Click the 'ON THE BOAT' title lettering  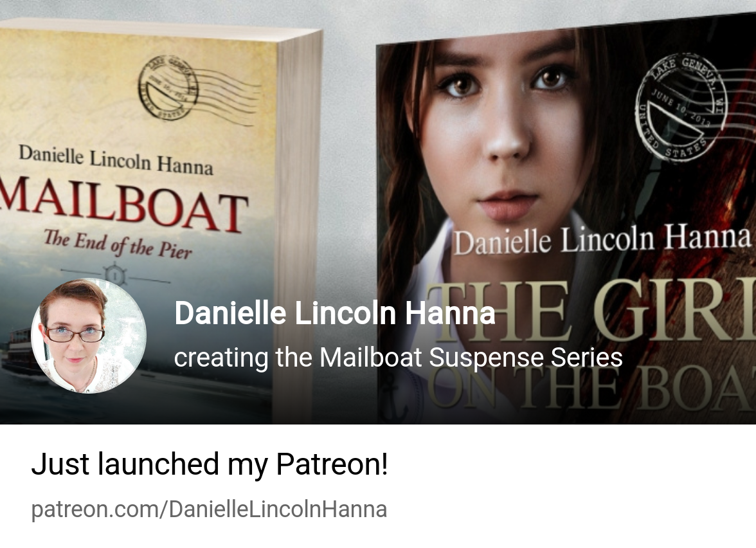click(x=591, y=387)
